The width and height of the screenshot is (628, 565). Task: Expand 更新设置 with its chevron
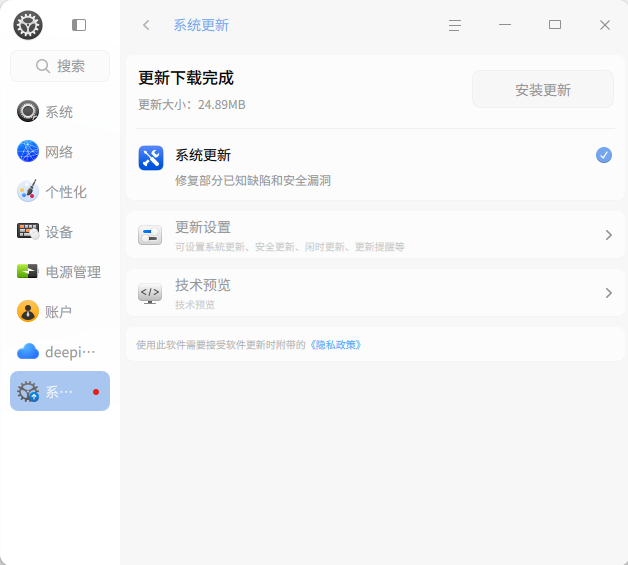pos(609,235)
